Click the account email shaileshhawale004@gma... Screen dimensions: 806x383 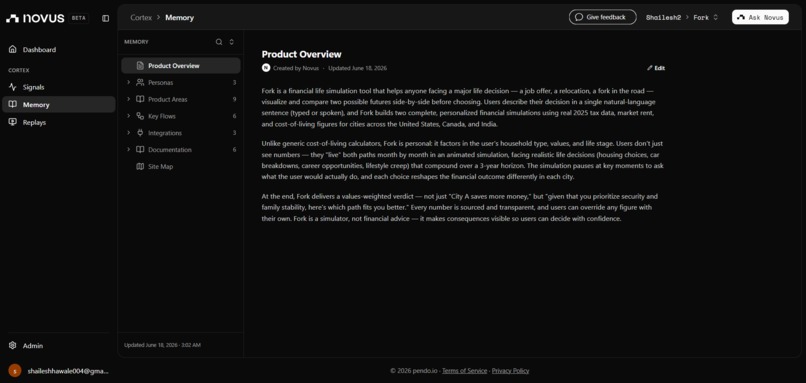[68, 371]
